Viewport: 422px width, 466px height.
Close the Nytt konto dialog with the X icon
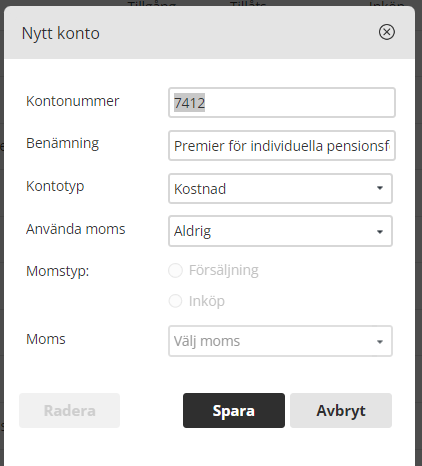pyautogui.click(x=387, y=32)
